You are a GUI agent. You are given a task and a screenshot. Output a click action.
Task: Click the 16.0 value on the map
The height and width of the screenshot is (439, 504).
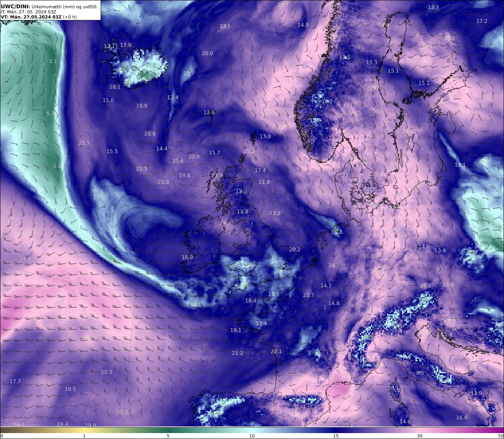point(369,256)
